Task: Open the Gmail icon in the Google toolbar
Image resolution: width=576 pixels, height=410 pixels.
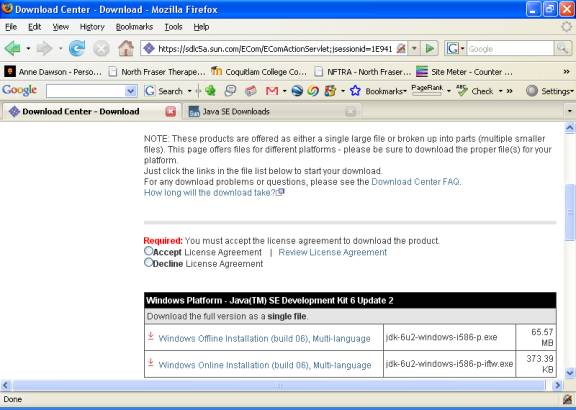Action: (271, 91)
